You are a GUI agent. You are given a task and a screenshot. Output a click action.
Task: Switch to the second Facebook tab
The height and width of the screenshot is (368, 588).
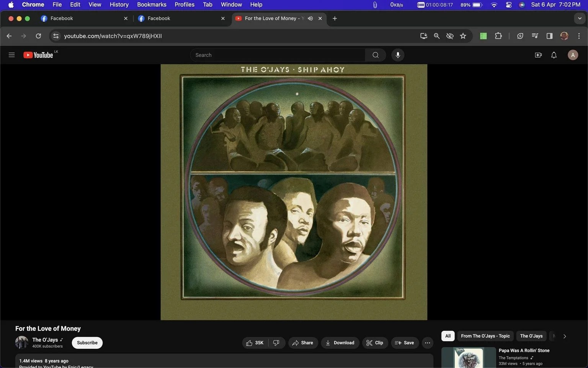[181, 18]
